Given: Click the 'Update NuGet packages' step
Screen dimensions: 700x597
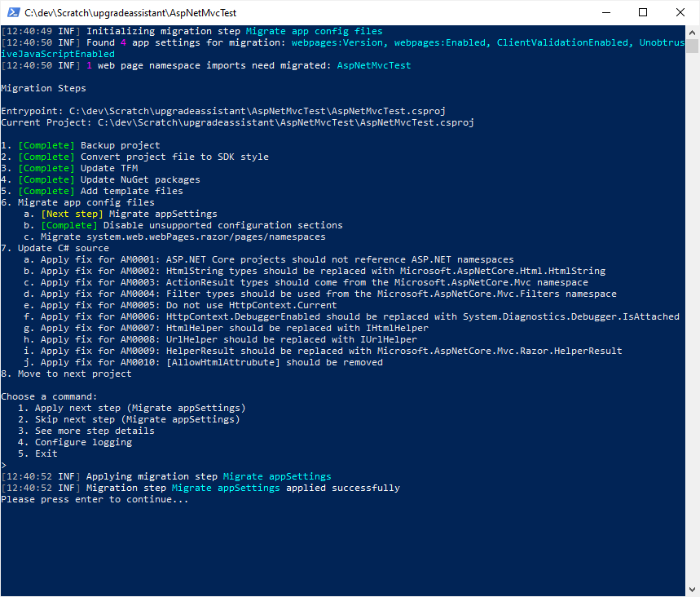Looking at the screenshot, I should click(x=139, y=179).
